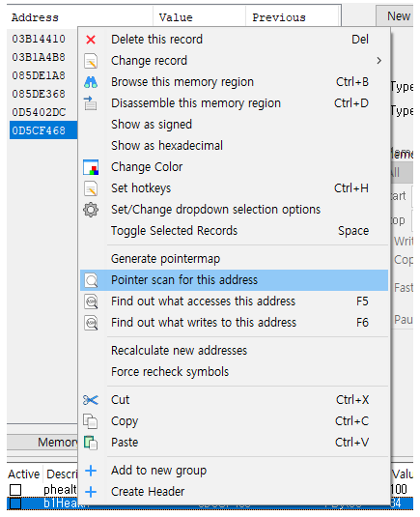The width and height of the screenshot is (420, 517).
Task: Select Disassemble this memory region
Action: (235, 103)
